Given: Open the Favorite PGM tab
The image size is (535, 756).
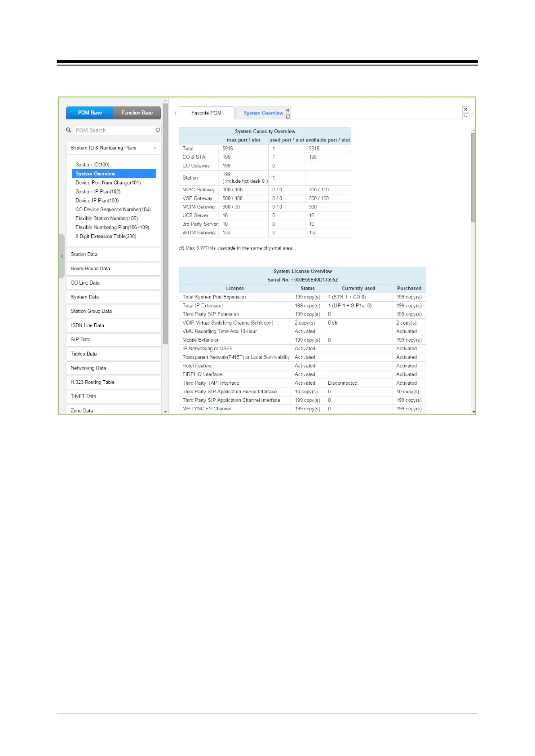Looking at the screenshot, I should point(206,113).
